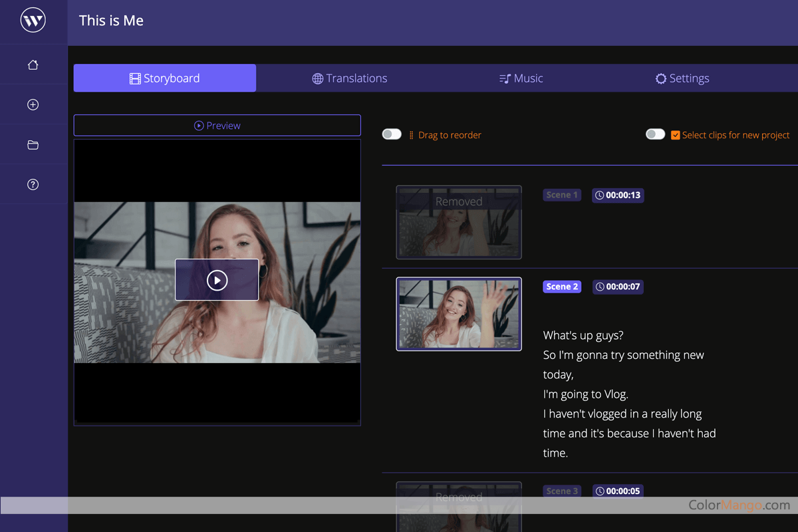
Task: Click the Scene 2 transcript text
Action: tap(628, 394)
